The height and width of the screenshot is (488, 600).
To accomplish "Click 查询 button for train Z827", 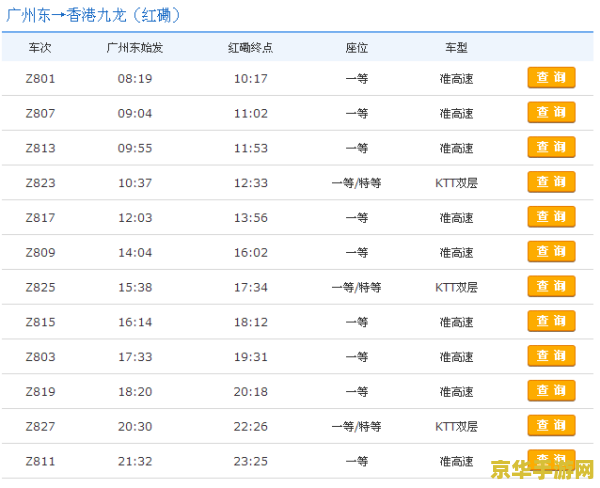I will [x=551, y=426].
